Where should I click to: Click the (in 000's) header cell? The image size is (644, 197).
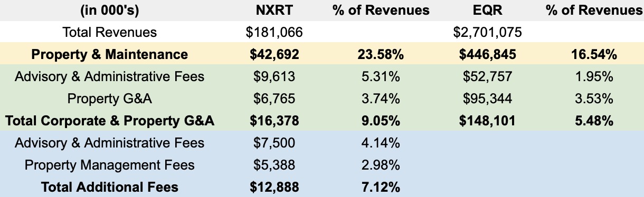tap(109, 11)
